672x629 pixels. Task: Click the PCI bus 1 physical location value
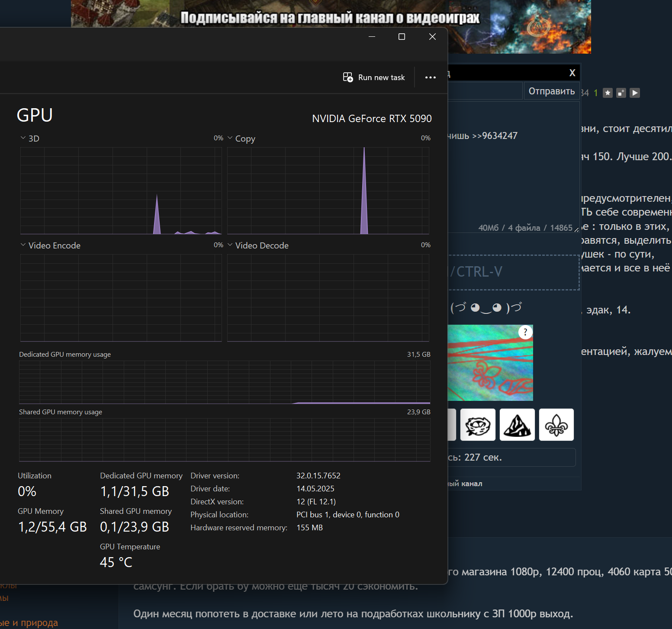pos(348,515)
